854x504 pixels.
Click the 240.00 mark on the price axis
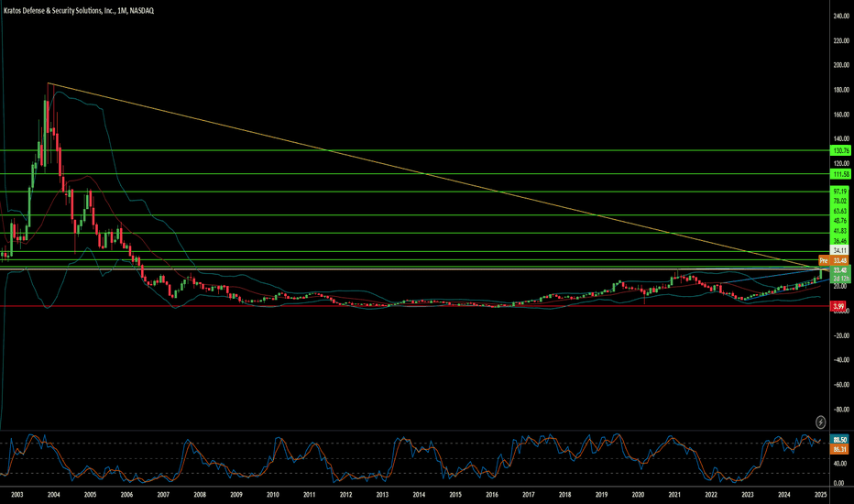[x=841, y=16]
